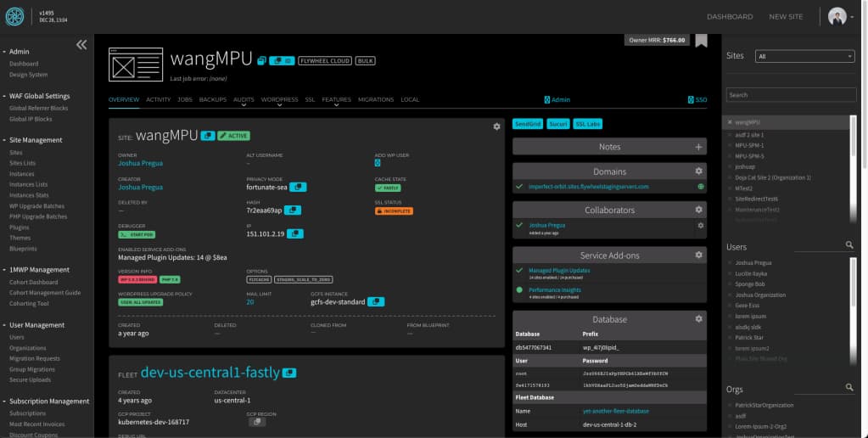Switch to the Jobs tab

(x=185, y=99)
